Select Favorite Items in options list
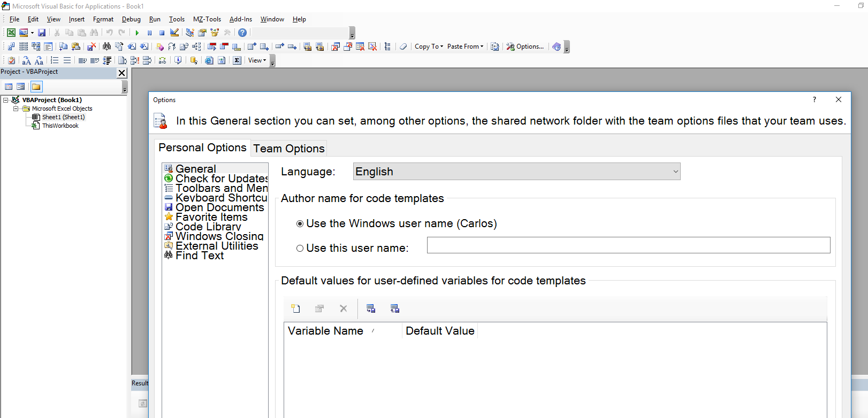Image resolution: width=868 pixels, height=418 pixels. (211, 217)
